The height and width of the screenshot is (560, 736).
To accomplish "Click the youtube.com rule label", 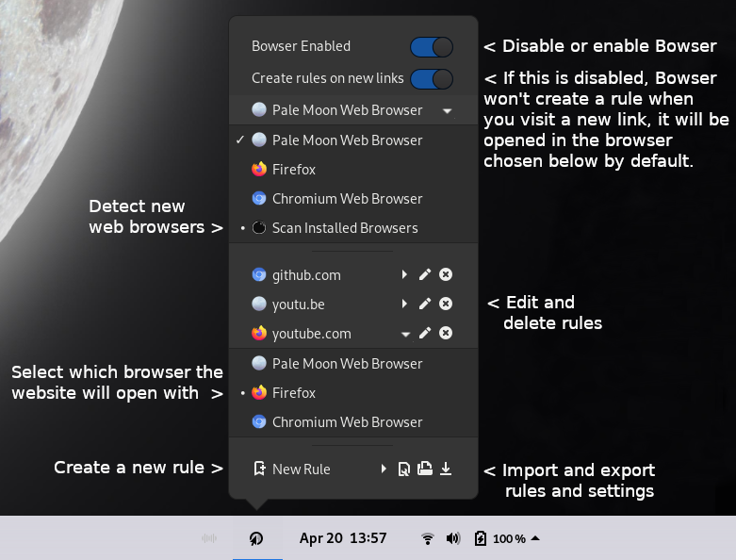I will (x=312, y=334).
